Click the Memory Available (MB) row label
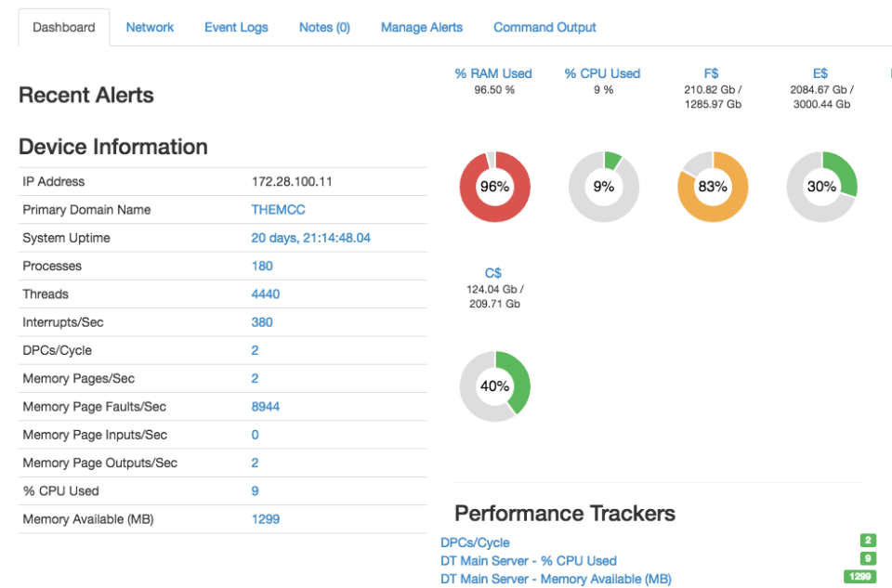Image resolution: width=892 pixels, height=588 pixels. [88, 519]
